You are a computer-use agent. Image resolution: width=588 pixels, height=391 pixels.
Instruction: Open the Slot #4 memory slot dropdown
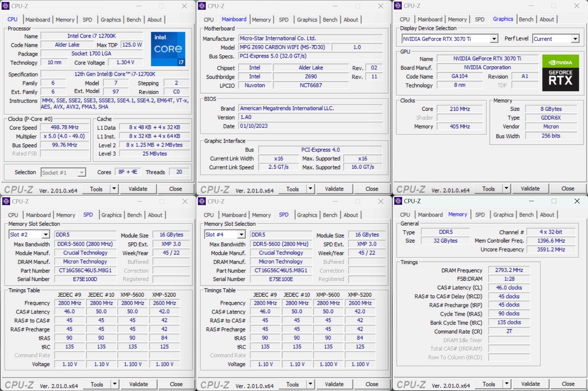click(x=241, y=234)
